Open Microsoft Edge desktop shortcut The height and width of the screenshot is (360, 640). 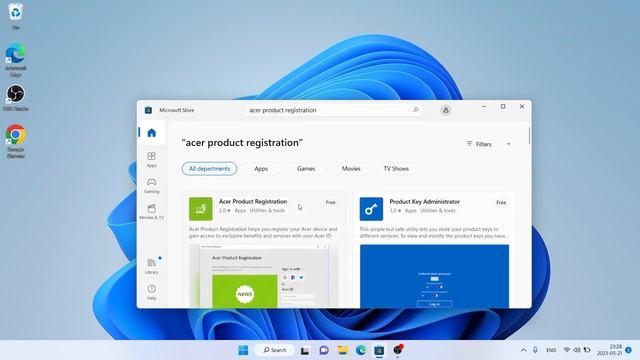coord(16,60)
